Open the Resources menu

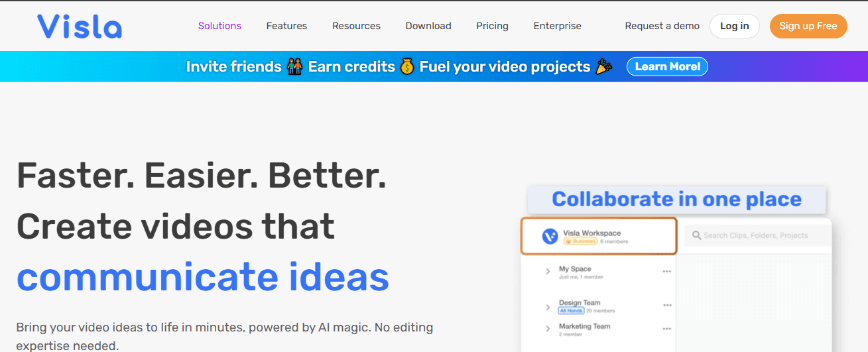pos(356,26)
